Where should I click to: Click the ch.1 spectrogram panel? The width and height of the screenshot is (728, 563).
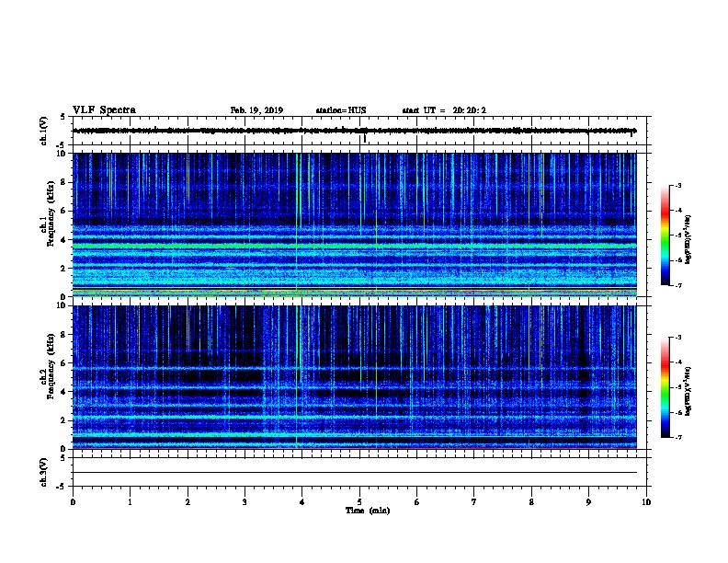coord(355,224)
